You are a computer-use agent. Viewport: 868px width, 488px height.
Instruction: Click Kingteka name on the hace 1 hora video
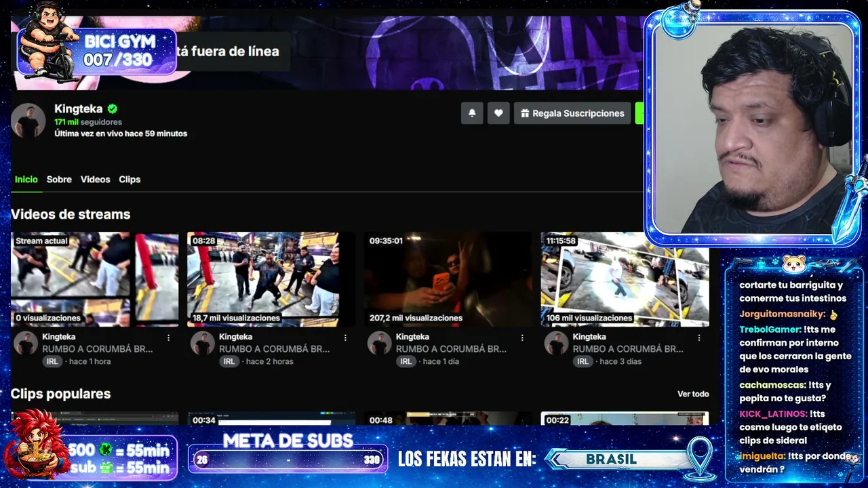pos(59,337)
